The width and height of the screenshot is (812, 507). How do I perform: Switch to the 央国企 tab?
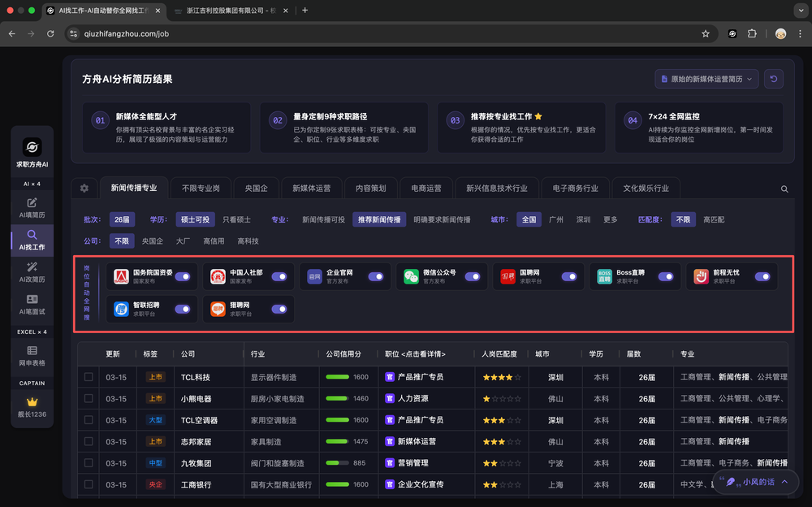pyautogui.click(x=256, y=188)
